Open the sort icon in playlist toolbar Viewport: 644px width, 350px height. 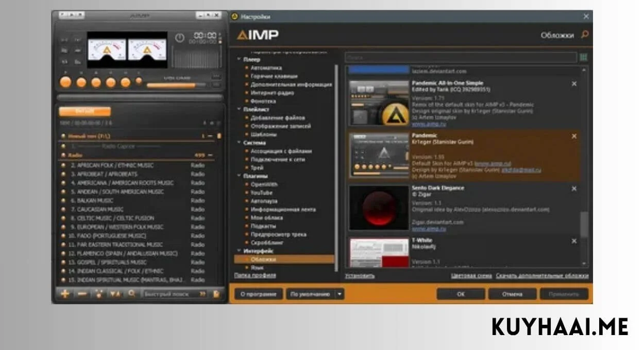[x=115, y=294]
